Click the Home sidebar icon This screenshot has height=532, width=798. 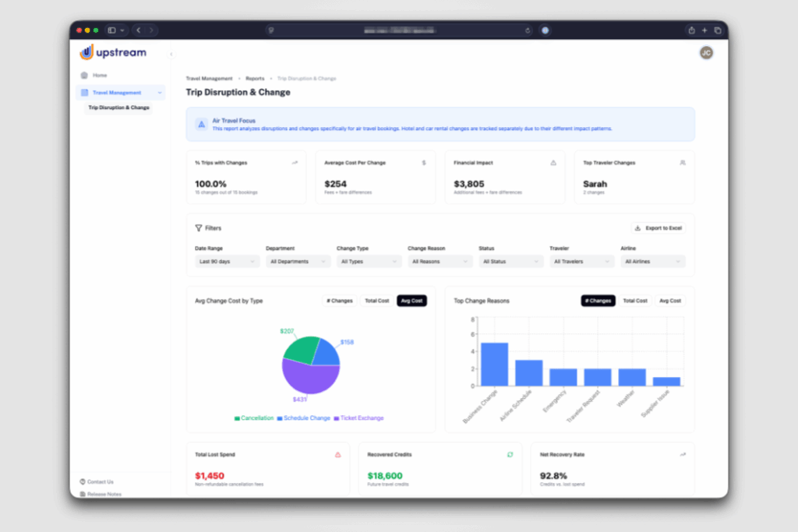click(84, 76)
